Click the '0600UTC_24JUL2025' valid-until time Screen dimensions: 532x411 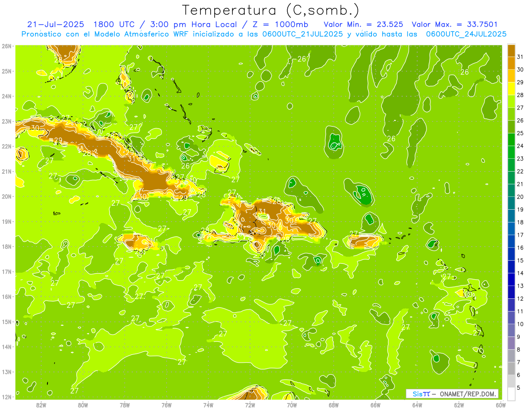coord(466,34)
